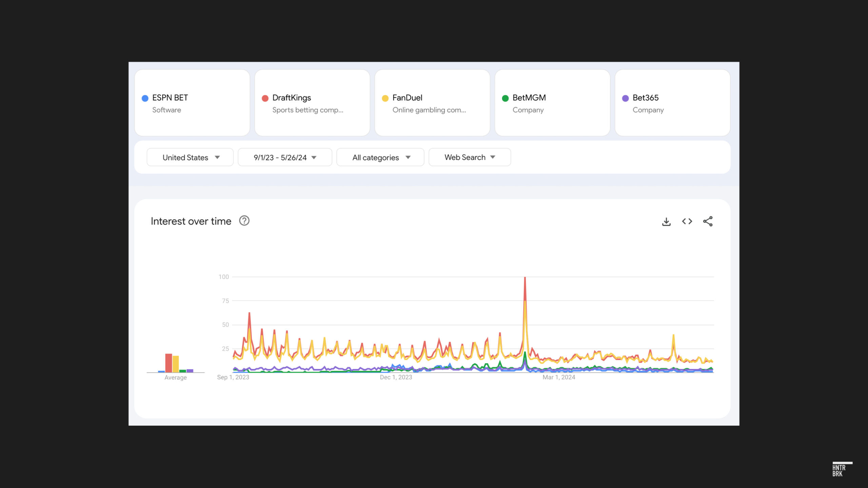Screen dimensions: 868x488
Task: Open the United States region dropdown
Action: [190, 157]
